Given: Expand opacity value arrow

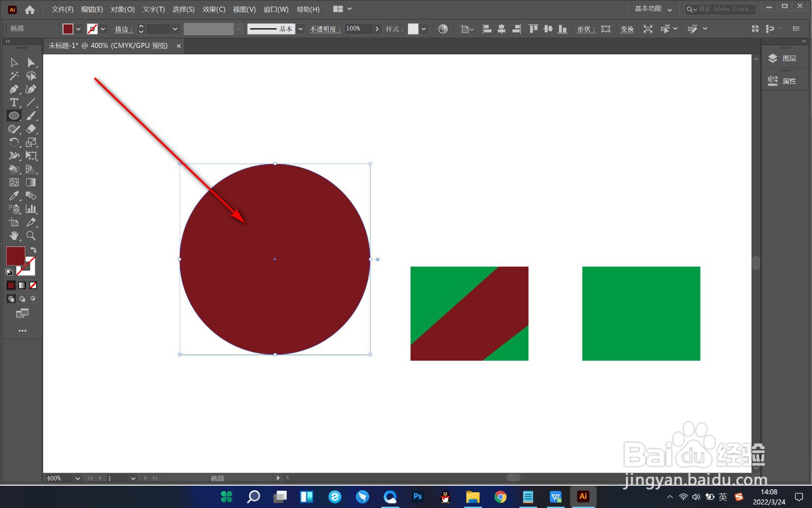Looking at the screenshot, I should point(377,29).
